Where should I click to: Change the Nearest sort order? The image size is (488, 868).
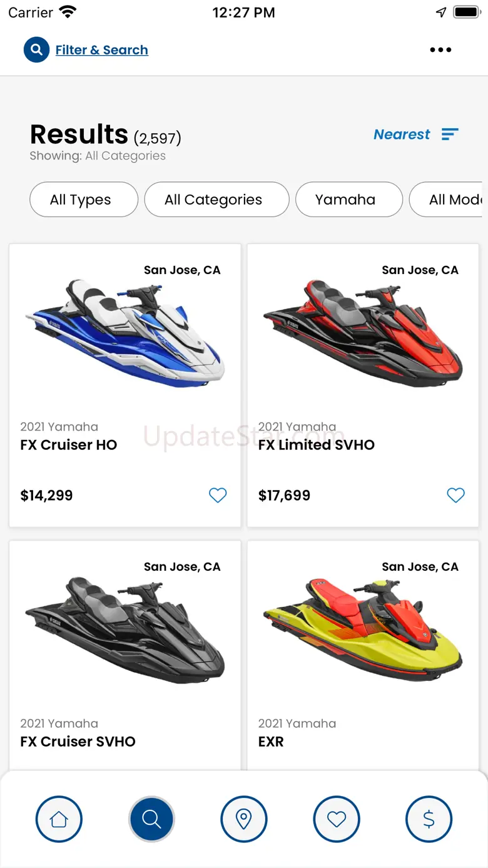click(x=402, y=135)
